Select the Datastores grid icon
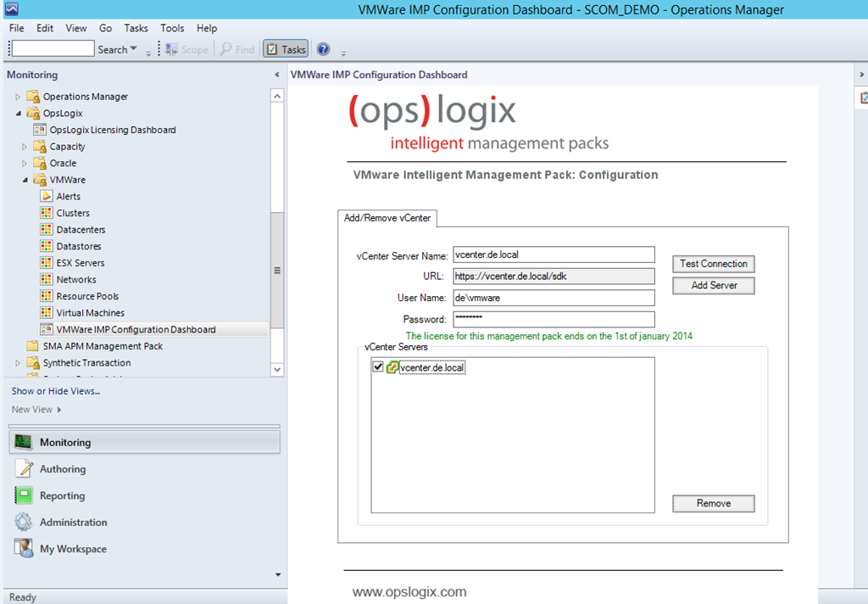 coord(47,246)
